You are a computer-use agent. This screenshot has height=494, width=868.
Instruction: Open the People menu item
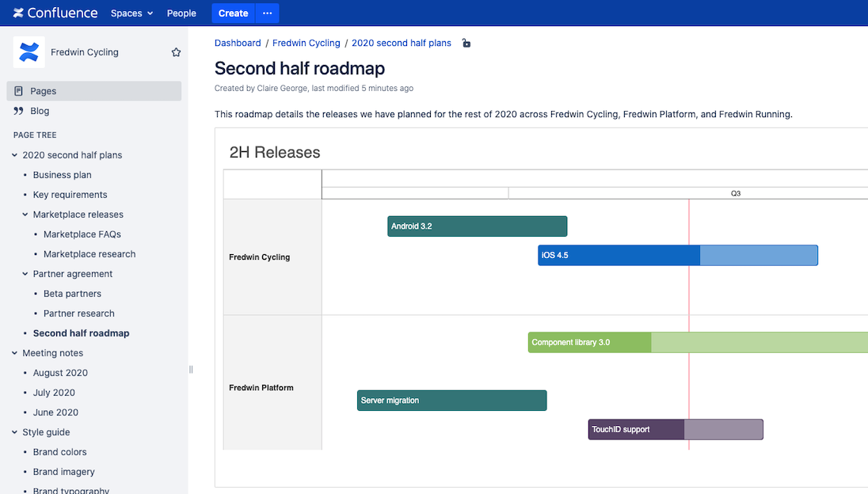[181, 13]
